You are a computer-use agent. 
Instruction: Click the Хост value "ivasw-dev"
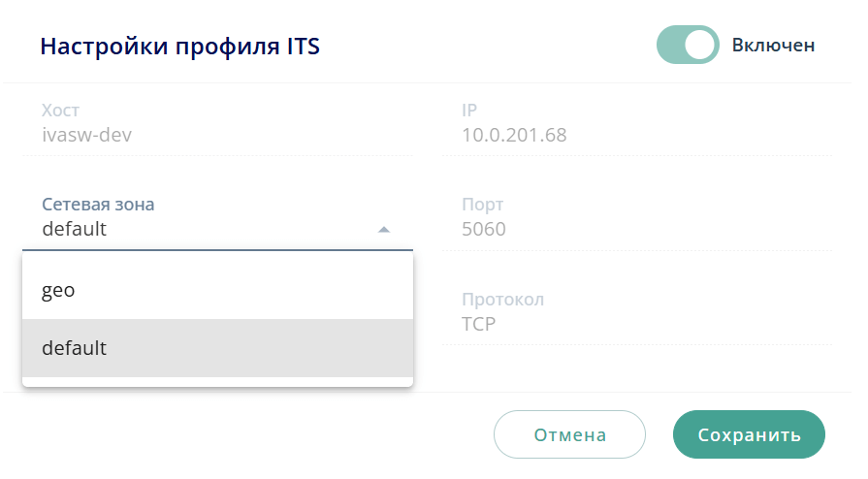(x=87, y=135)
